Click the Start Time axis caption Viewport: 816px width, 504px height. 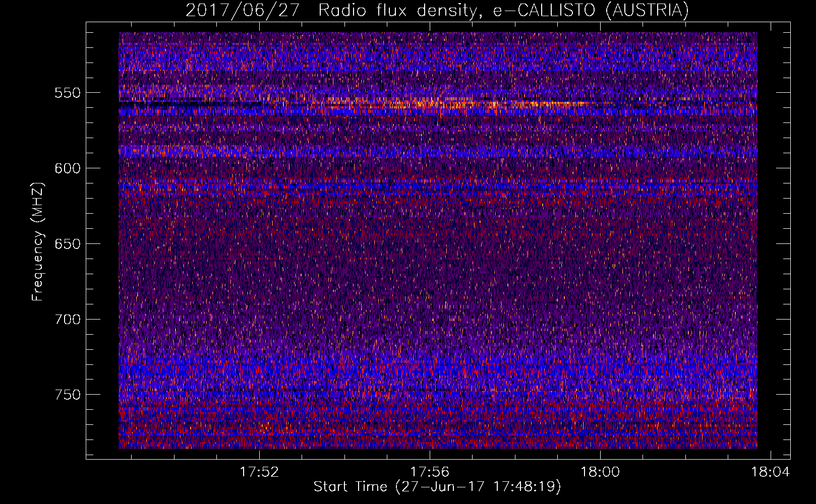click(x=437, y=487)
